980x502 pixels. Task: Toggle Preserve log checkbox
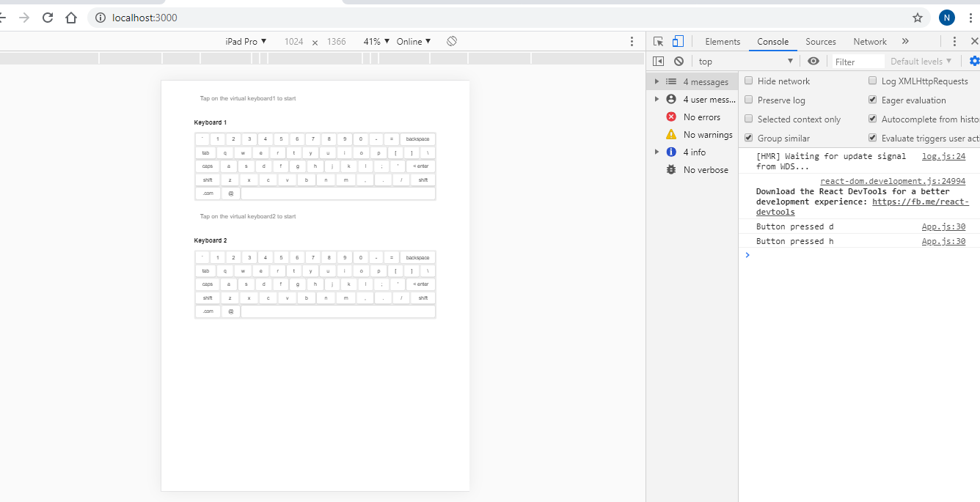749,100
